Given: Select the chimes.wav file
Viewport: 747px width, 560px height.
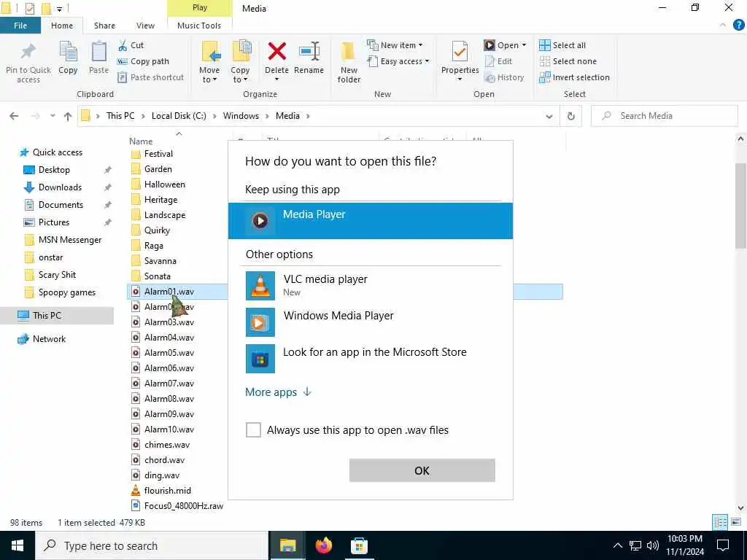Looking at the screenshot, I should [x=167, y=445].
